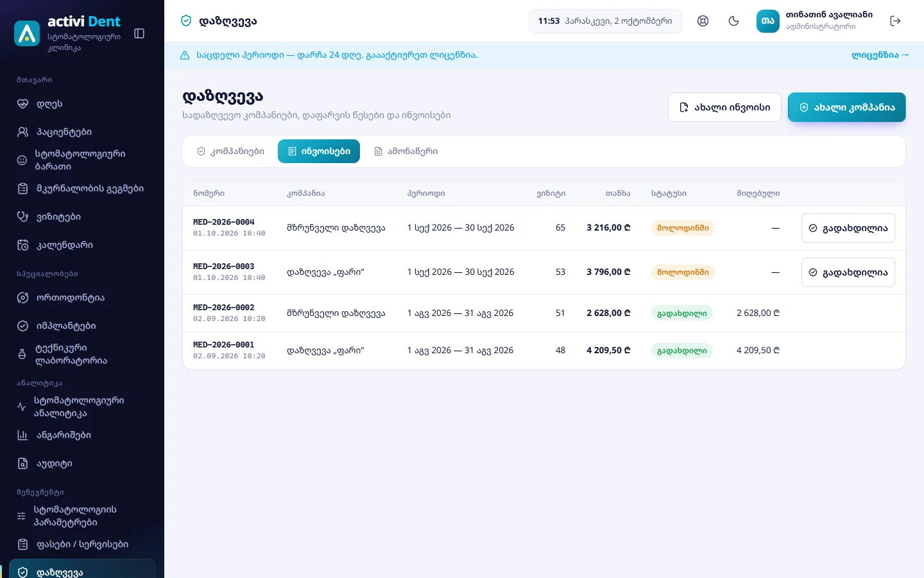The width and height of the screenshot is (924, 578).
Task: Go to მკურნალობის გეგმები
Action: 82,189
